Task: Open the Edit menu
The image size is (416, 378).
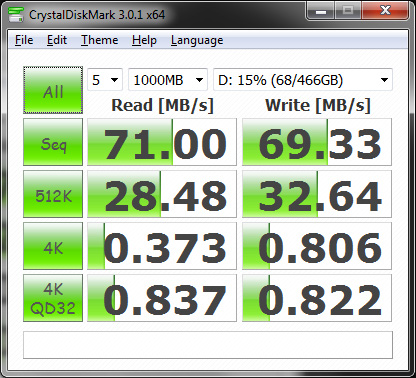Action: (x=57, y=40)
